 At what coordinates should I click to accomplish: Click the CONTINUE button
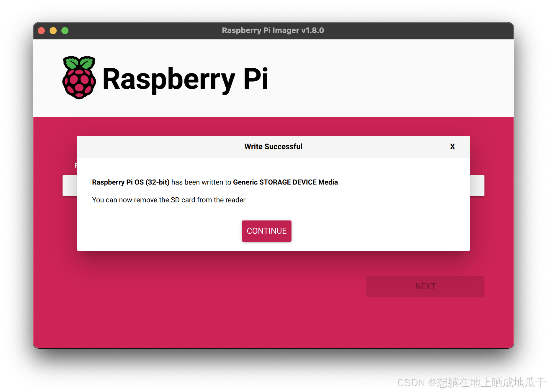click(266, 231)
